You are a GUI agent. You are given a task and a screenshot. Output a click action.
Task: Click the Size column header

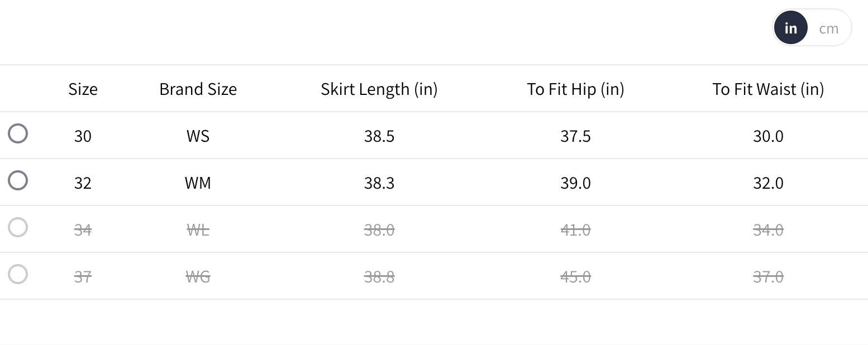[x=83, y=89]
